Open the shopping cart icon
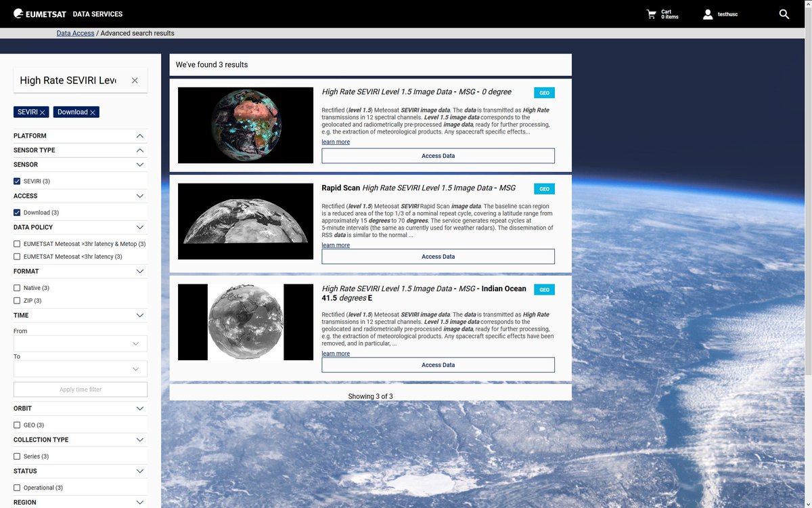Viewport: 812px width, 508px height. coord(652,14)
